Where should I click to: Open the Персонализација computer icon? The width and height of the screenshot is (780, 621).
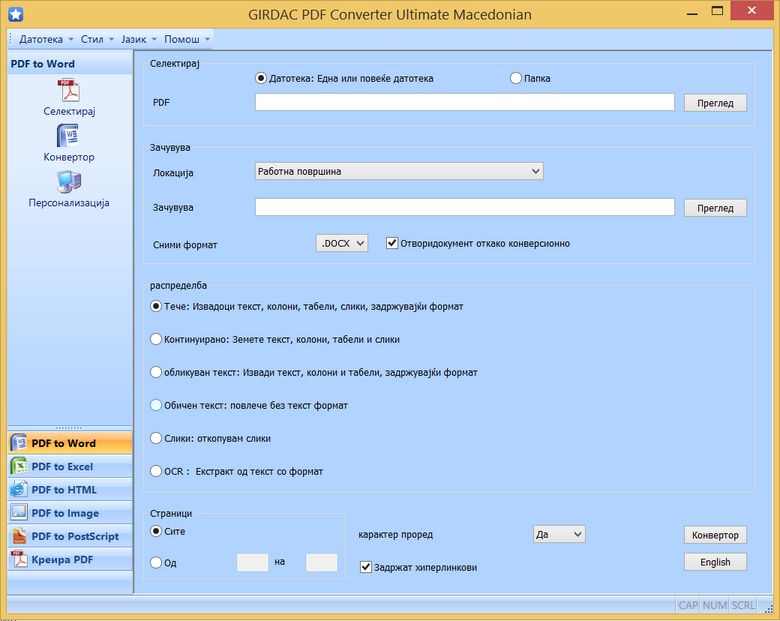69,182
